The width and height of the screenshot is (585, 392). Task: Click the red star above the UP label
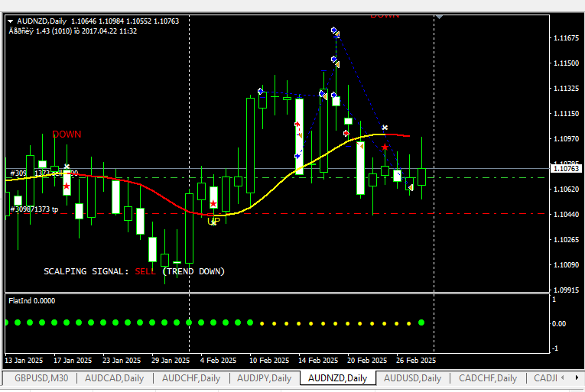(x=213, y=204)
